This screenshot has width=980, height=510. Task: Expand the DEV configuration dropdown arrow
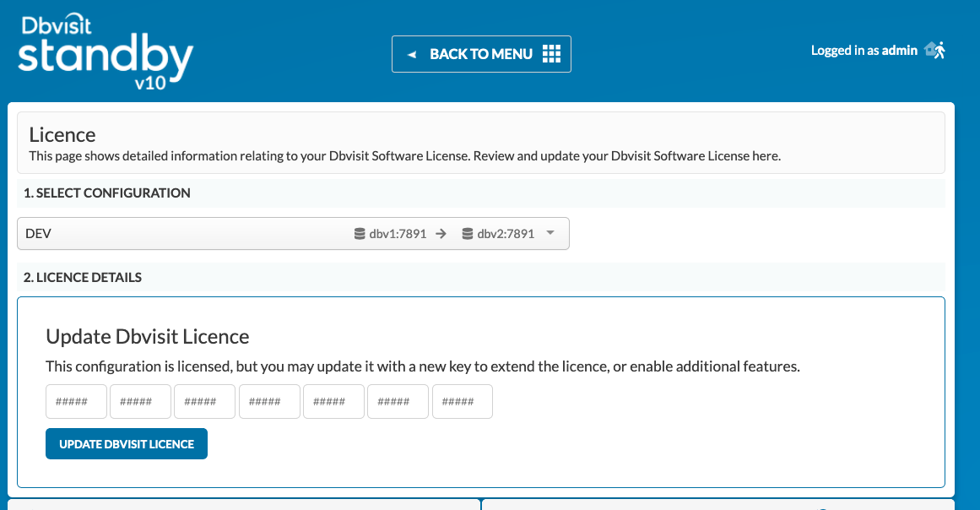[550, 233]
